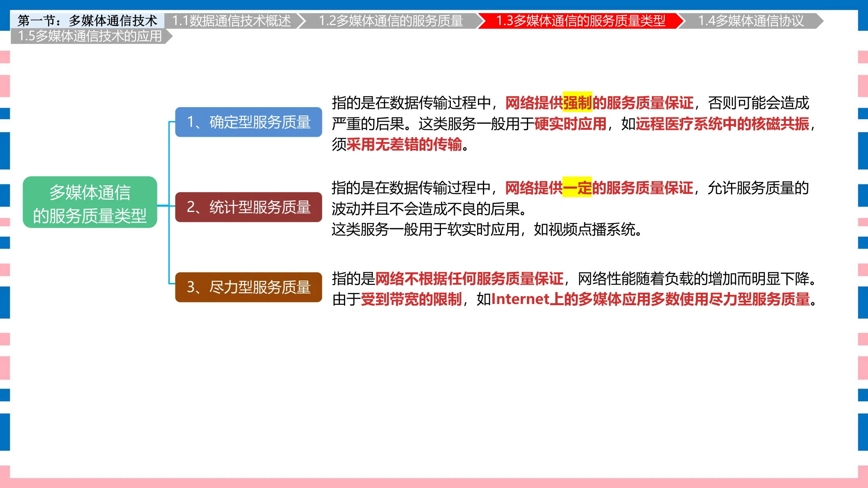Click red text Internet上的多媒体应用多数使用尽力型服务质量

pos(651,299)
